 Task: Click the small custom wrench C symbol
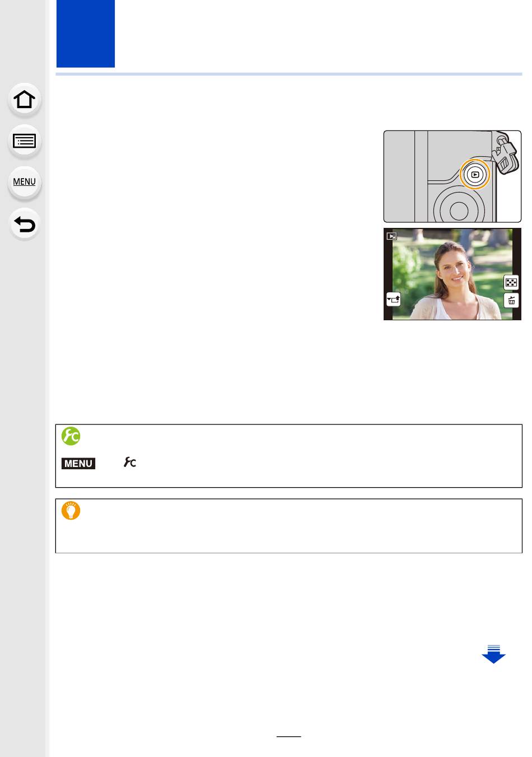130,462
